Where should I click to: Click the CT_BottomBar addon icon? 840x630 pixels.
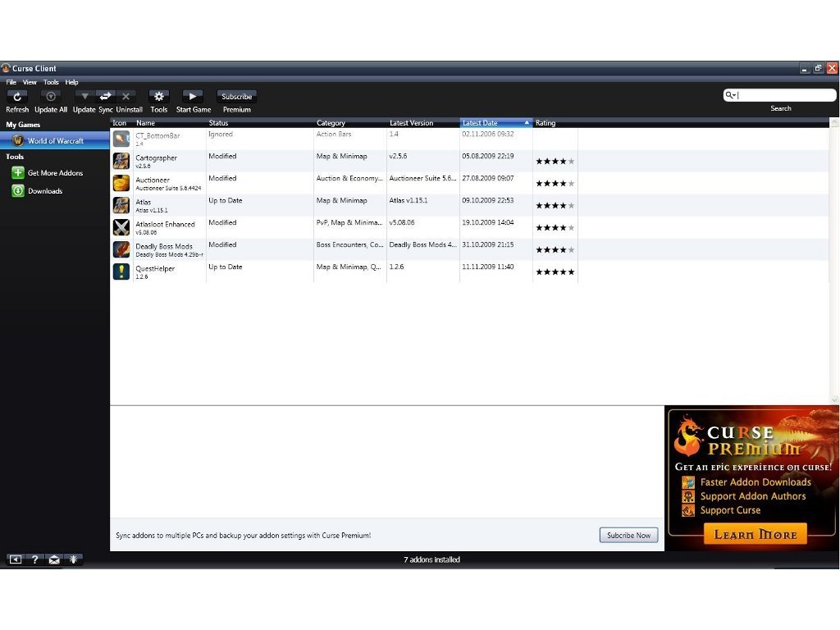click(x=121, y=139)
